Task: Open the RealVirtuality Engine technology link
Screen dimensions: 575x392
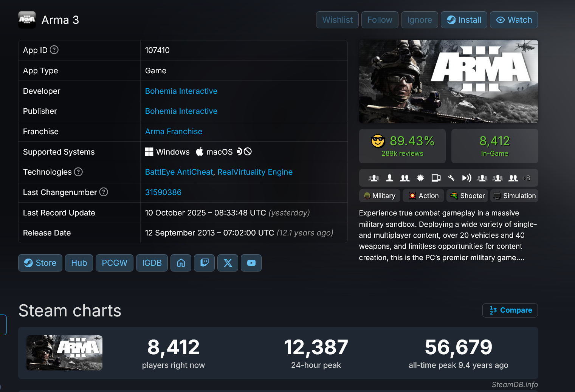Action: (255, 172)
